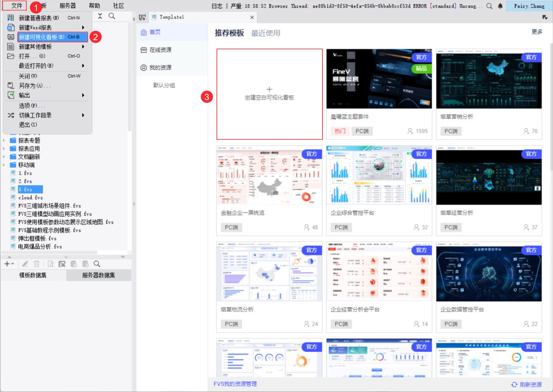The height and width of the screenshot is (392, 553).
Task: Click the collapse-all icon above the file tree
Action: (100, 16)
